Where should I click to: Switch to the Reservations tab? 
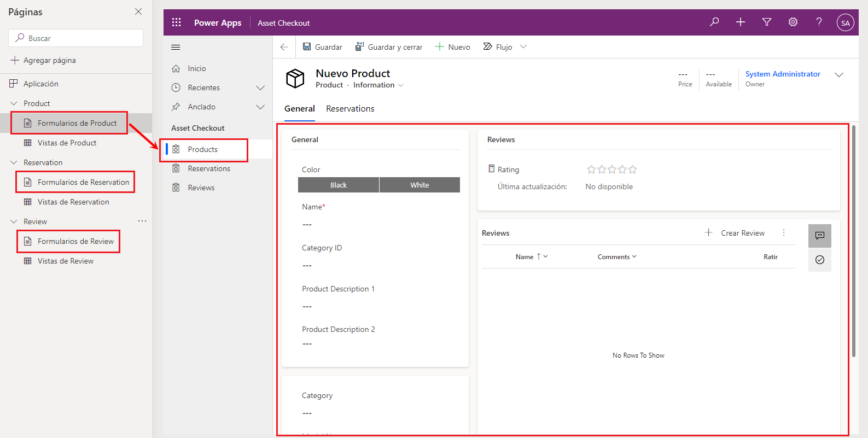[x=350, y=109]
